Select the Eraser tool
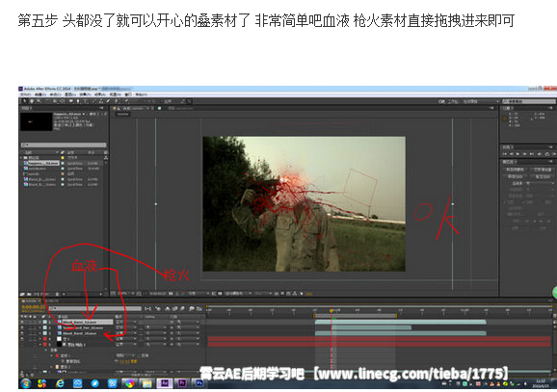 [108, 101]
